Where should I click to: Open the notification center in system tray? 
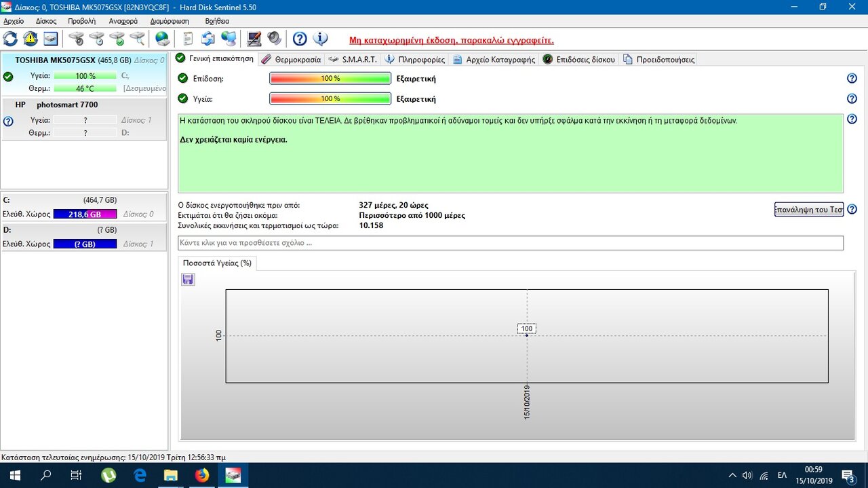pyautogui.click(x=848, y=475)
